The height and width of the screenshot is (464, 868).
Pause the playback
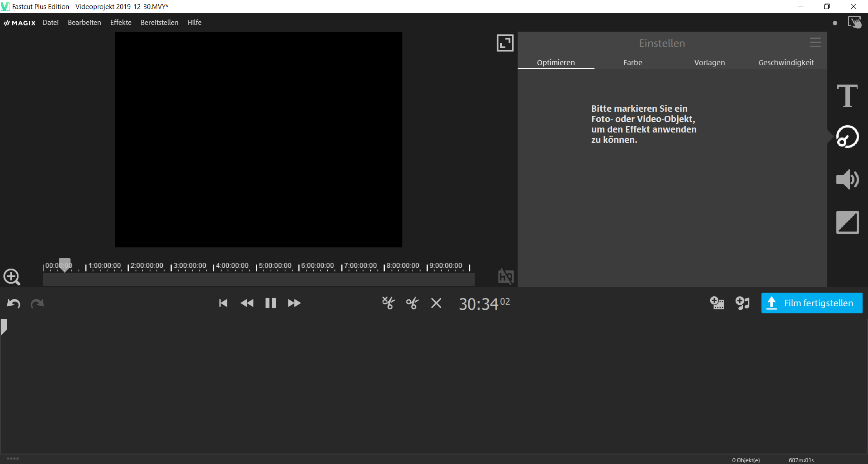click(270, 303)
